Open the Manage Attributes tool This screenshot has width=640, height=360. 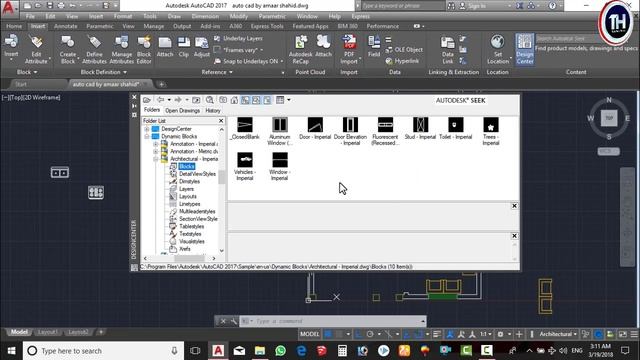122,49
